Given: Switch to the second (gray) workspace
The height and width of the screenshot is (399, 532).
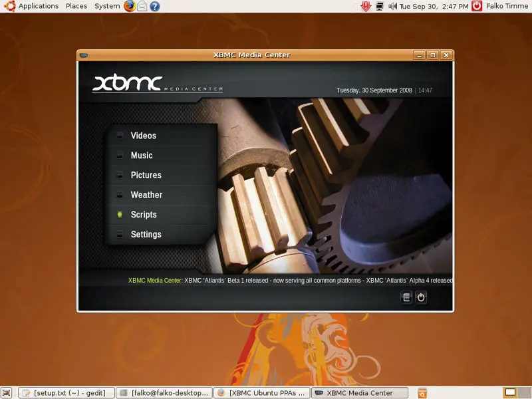Looking at the screenshot, I should click(x=525, y=393).
